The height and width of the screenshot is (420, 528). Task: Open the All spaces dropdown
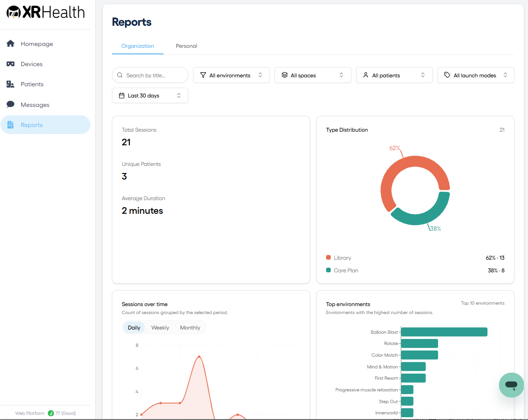pos(313,75)
